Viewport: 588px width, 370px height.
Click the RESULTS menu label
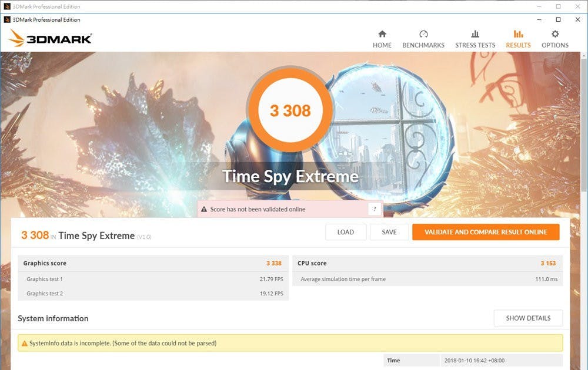click(x=518, y=45)
